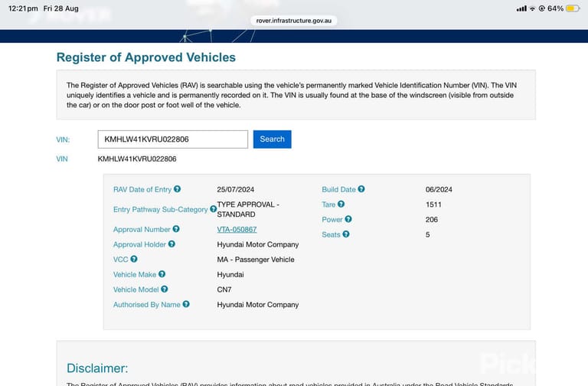
Task: Click help icon beside Tare
Action: pyautogui.click(x=341, y=204)
